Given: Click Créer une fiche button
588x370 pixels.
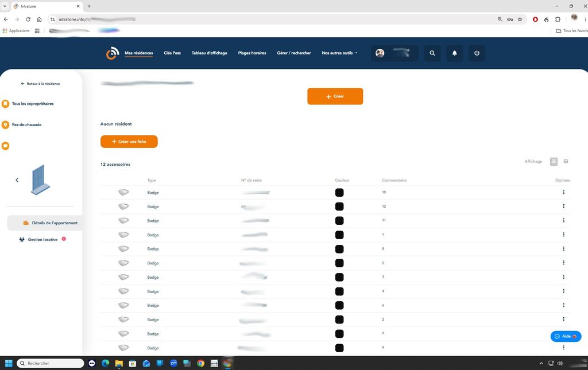Looking at the screenshot, I should [129, 142].
